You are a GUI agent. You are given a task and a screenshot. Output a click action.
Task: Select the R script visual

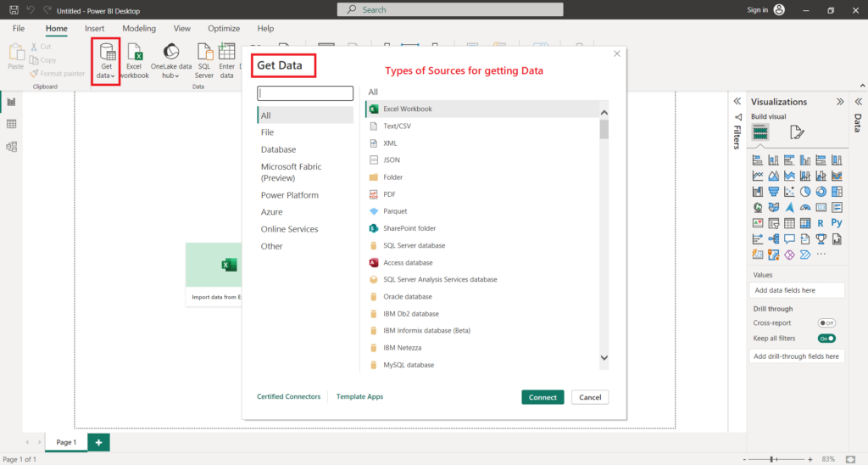[821, 223]
